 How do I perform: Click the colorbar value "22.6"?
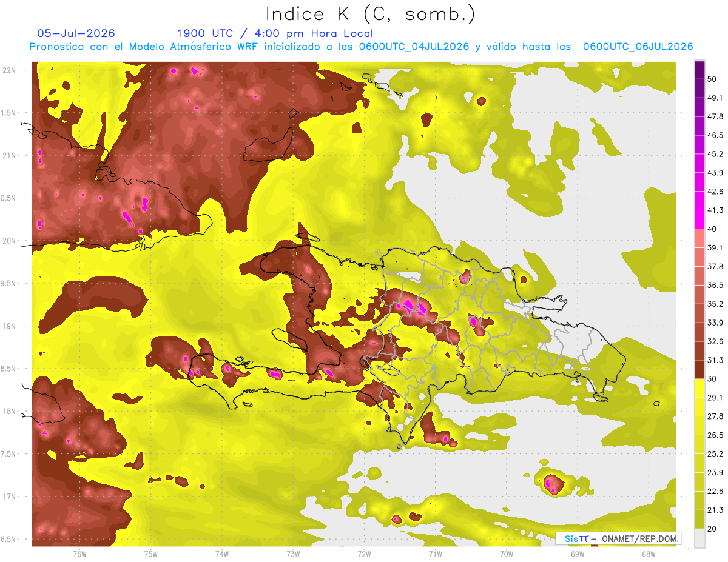click(x=715, y=492)
